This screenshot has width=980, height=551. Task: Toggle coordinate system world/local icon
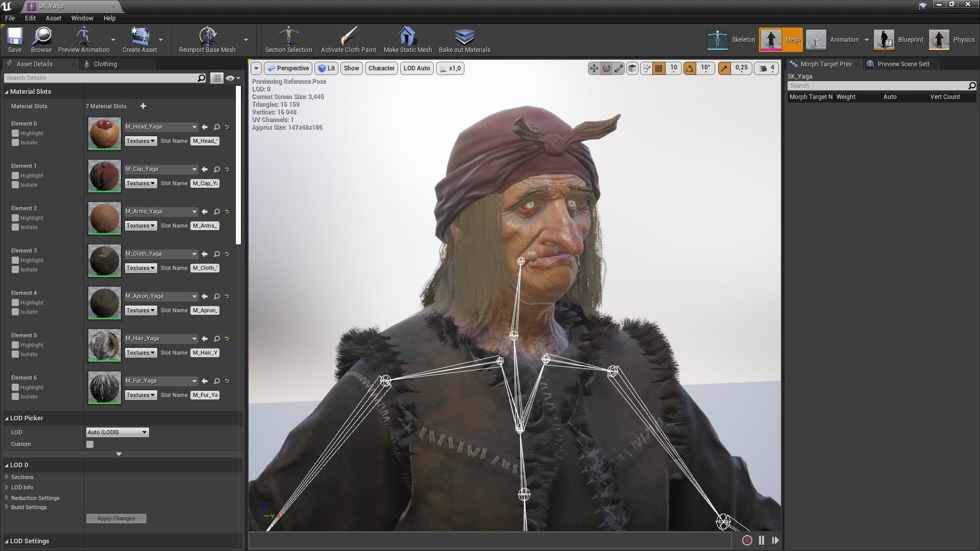click(632, 68)
